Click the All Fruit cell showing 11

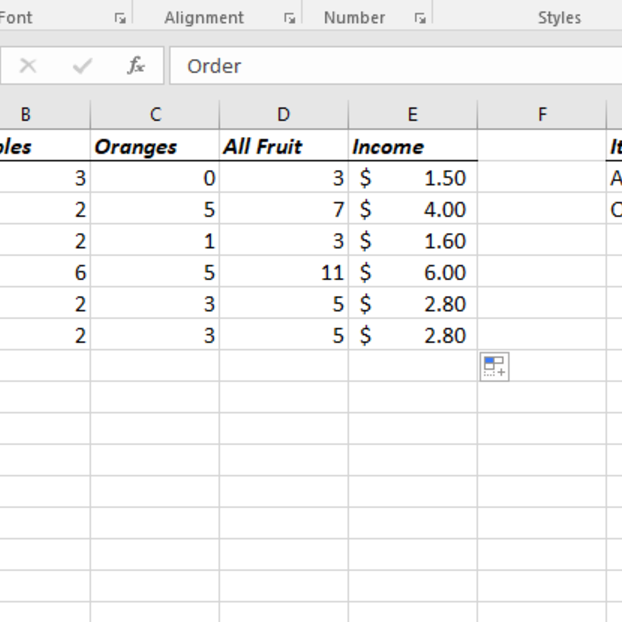click(284, 272)
